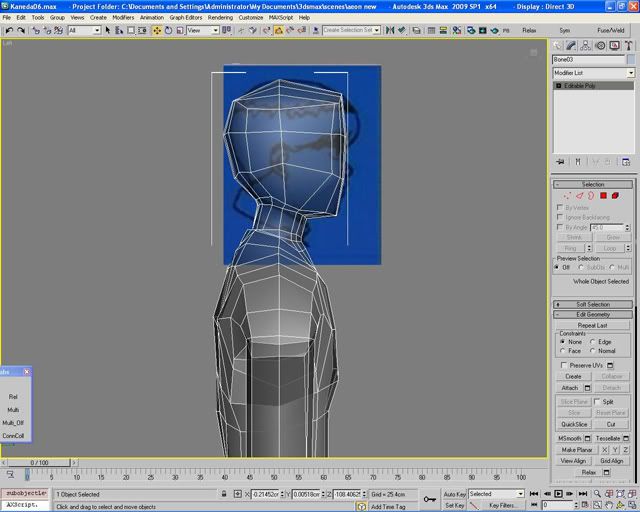Click the Select Object arrow tool

[x=107, y=31]
